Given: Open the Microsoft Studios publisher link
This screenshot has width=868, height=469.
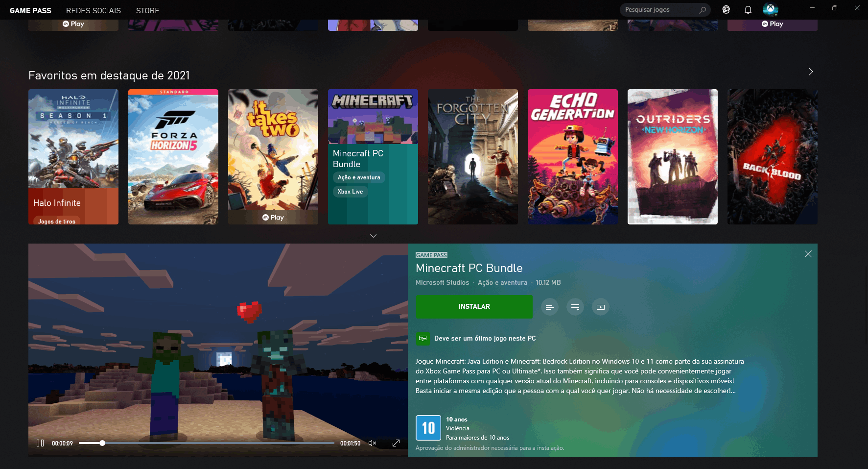Looking at the screenshot, I should (x=443, y=282).
